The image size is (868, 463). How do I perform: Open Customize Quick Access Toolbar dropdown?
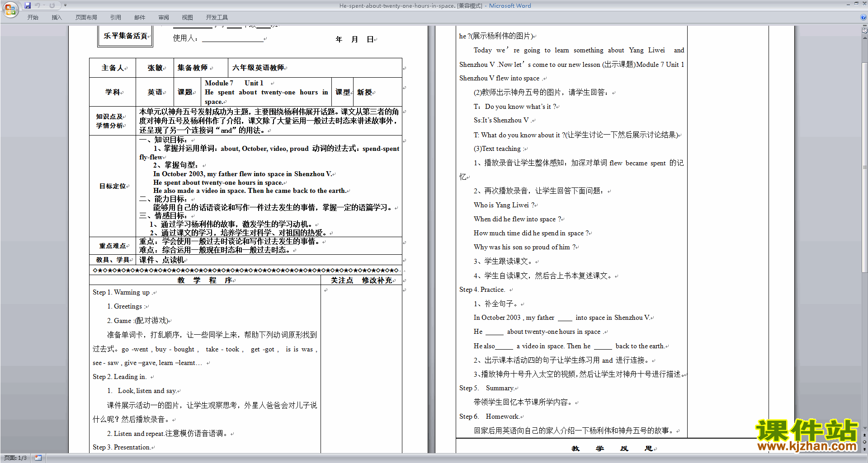tap(65, 5)
